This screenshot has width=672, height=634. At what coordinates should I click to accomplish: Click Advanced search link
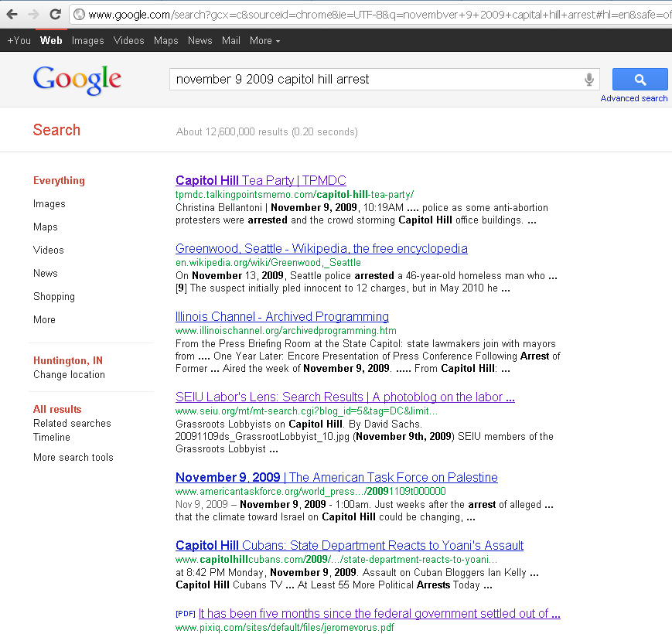coord(633,98)
